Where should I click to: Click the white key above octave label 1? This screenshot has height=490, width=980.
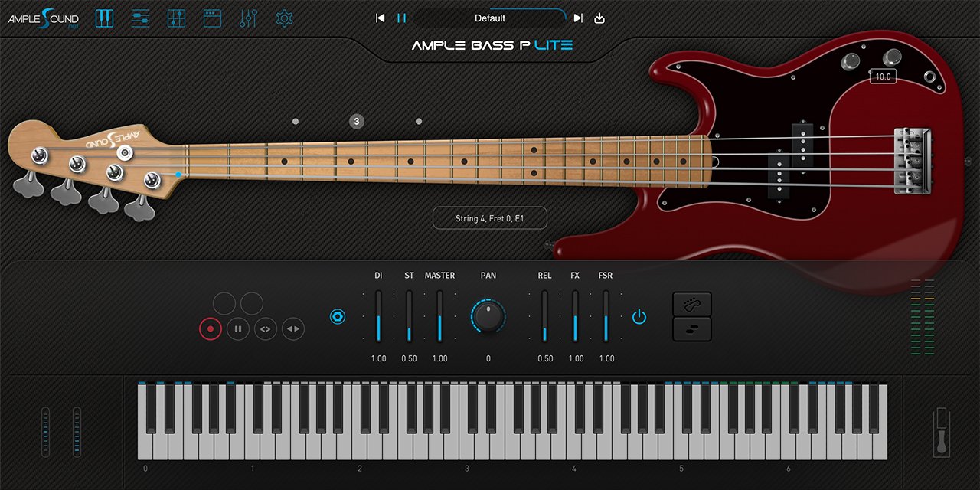[x=253, y=444]
